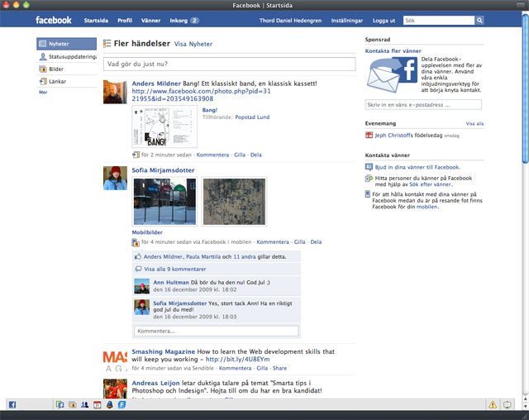
Task: Click the birthday gift icon under Evenemang
Action: [369, 136]
